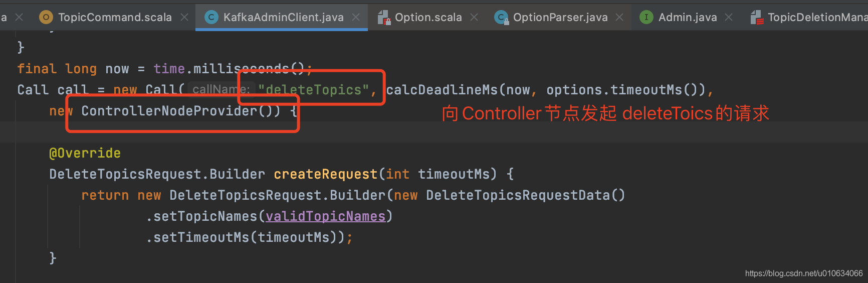Open the Admin.java tab
Image resolution: width=868 pixels, height=283 pixels.
(688, 17)
